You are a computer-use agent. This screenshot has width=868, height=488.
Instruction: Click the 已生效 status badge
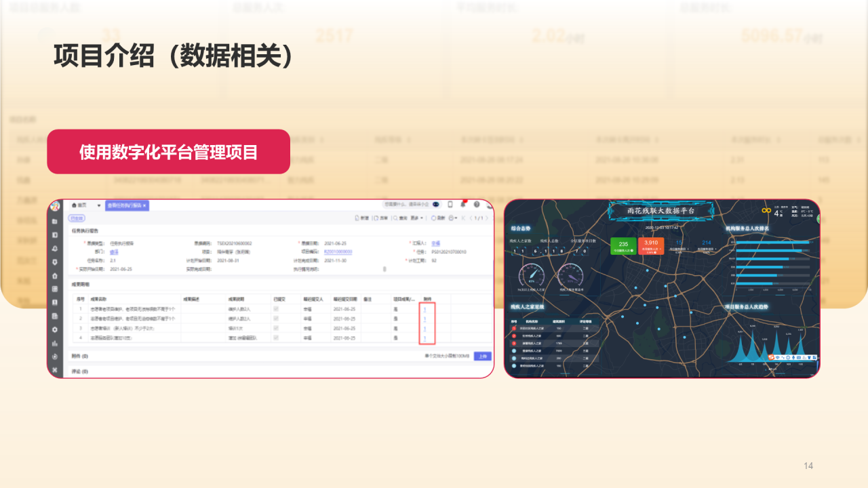tap(76, 218)
